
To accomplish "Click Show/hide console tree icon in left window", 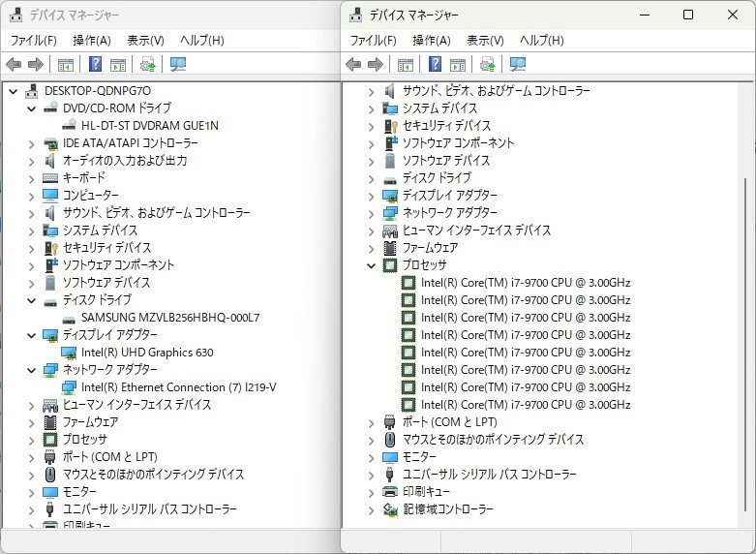I will click(66, 65).
